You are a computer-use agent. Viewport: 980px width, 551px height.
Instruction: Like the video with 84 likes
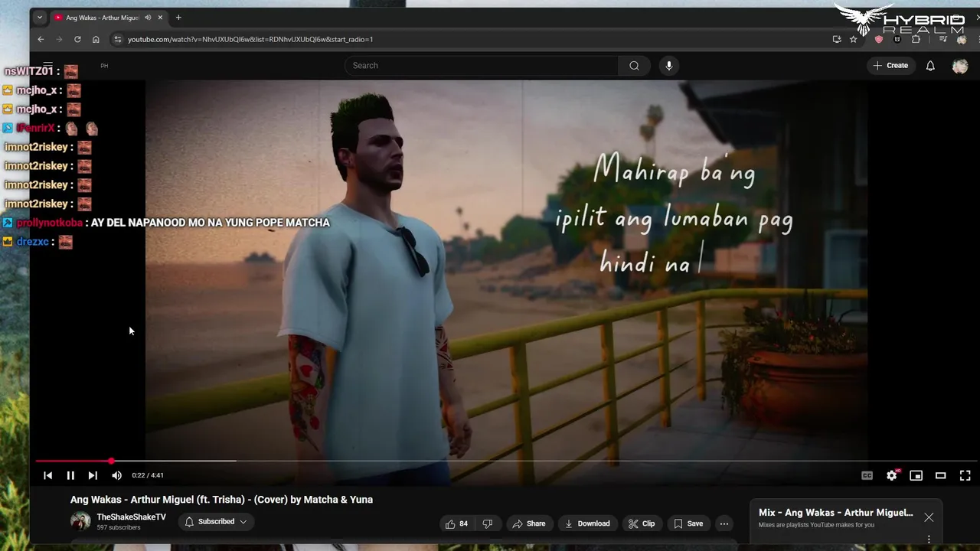[456, 523]
